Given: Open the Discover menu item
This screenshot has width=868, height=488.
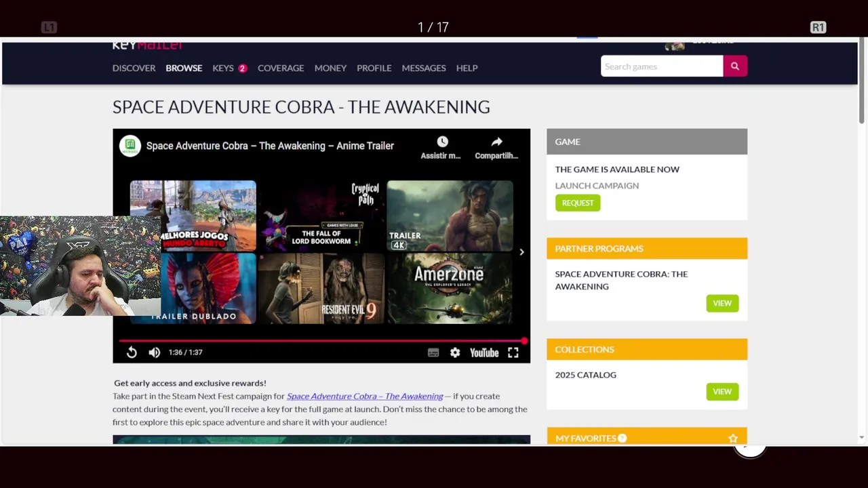Looking at the screenshot, I should pyautogui.click(x=134, y=68).
